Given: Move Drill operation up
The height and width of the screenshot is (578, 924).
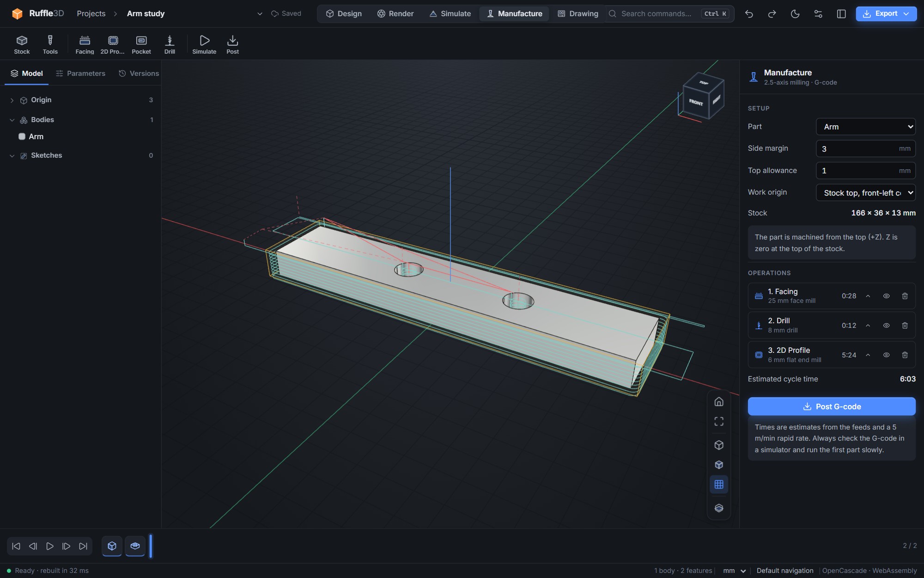Looking at the screenshot, I should [x=868, y=326].
